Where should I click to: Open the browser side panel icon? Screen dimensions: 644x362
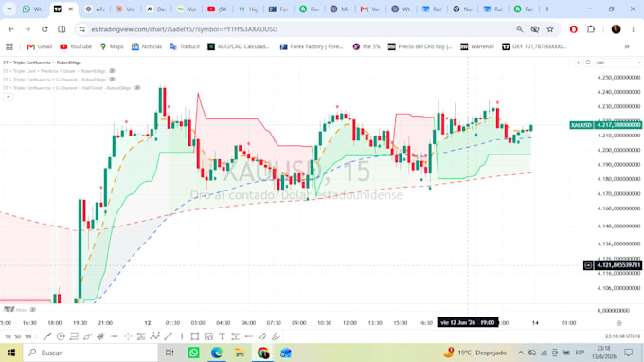(62, 29)
